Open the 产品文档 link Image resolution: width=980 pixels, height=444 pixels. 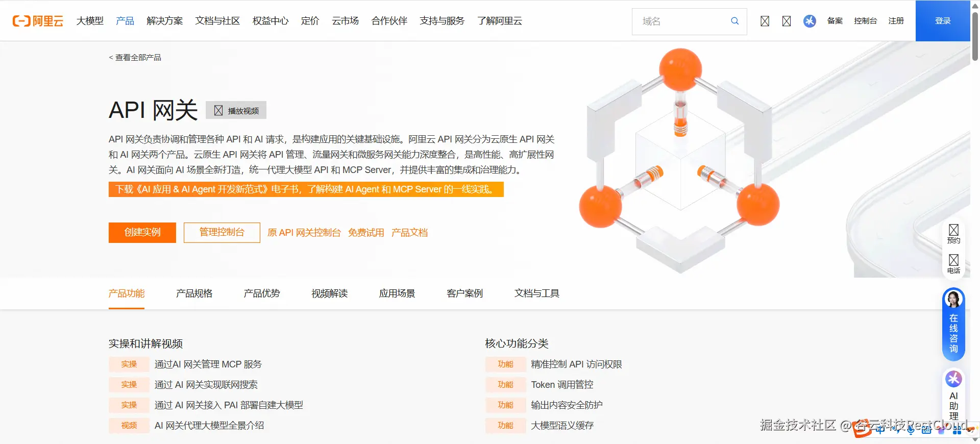coord(409,233)
